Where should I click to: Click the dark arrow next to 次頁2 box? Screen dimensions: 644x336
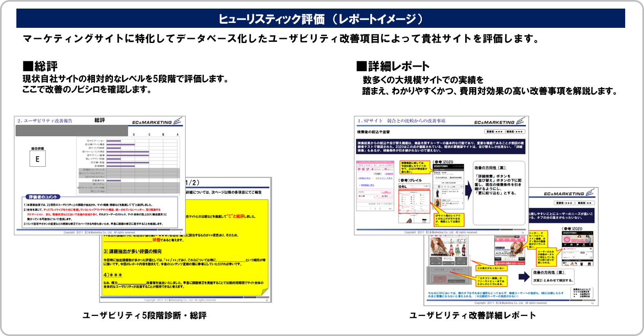(x=524, y=277)
